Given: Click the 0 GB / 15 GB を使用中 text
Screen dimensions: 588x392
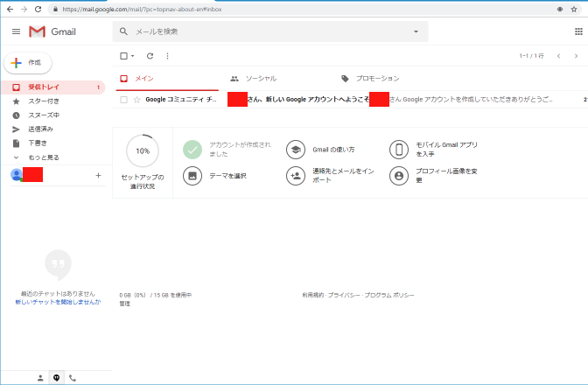Looking at the screenshot, I should click(155, 295).
